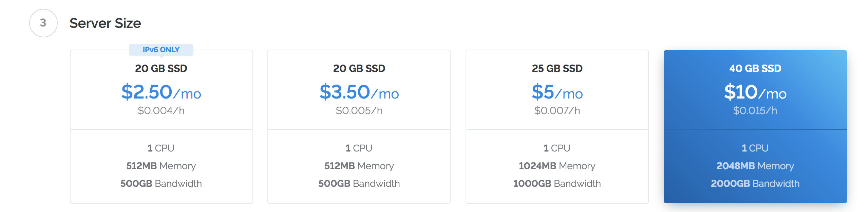Click the 25 GB SSD title
Viewport: 868px width, 212px height.
pos(557,68)
